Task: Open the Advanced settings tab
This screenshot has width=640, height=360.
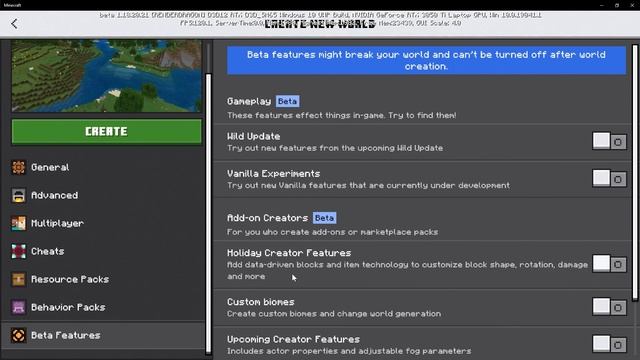Action: 103,196
